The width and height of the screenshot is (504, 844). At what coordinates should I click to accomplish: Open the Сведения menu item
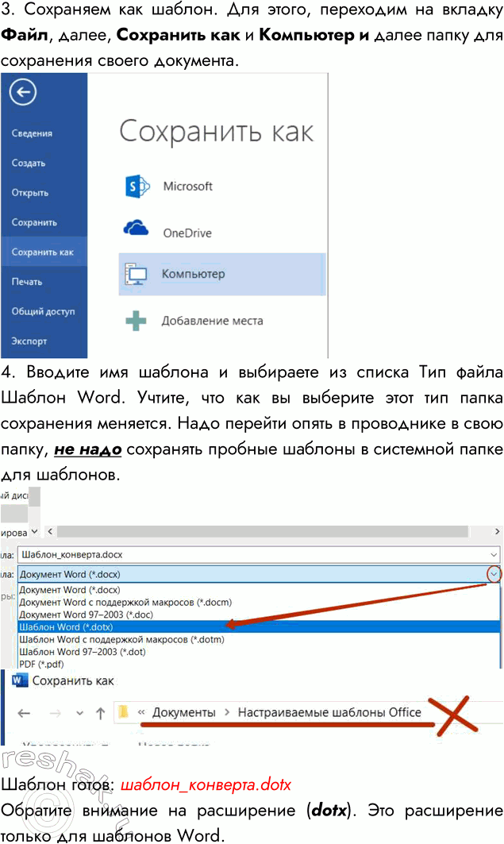tap(32, 133)
